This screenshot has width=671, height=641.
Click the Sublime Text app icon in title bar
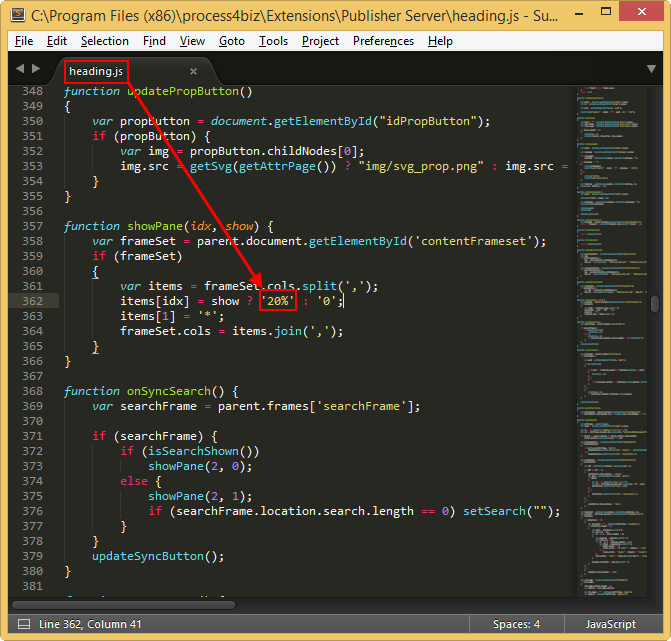pyautogui.click(x=18, y=15)
